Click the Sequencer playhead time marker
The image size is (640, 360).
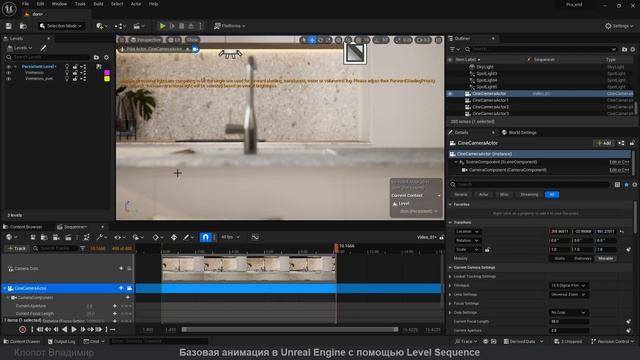[x=336, y=247]
